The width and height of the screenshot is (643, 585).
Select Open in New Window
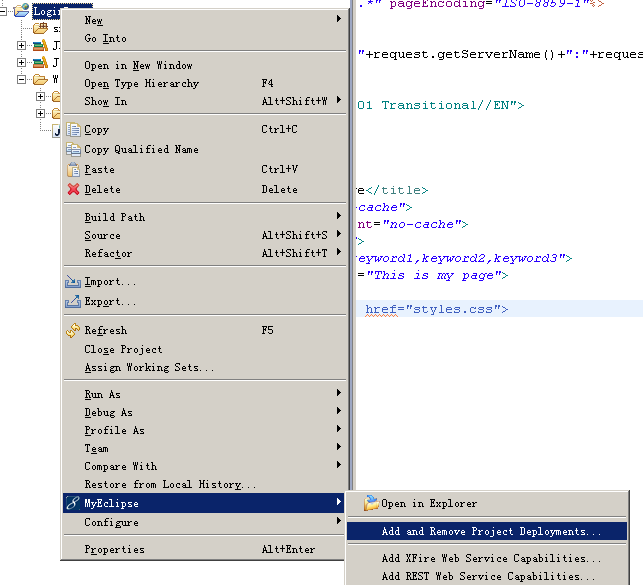(205, 66)
